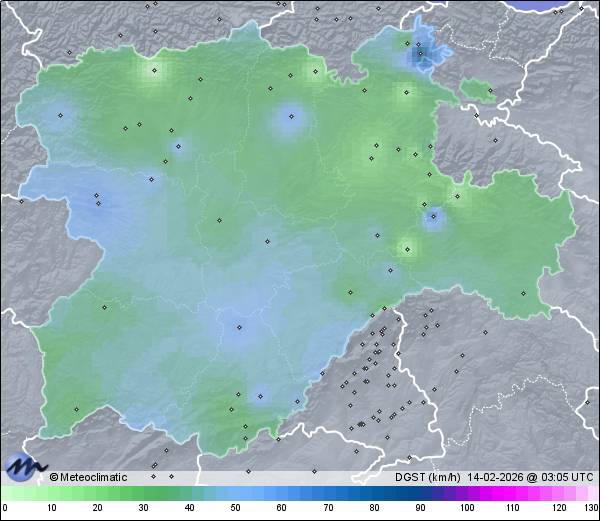Select the 120 km/h magenta scale color
The height and width of the screenshot is (521, 600).
click(558, 493)
